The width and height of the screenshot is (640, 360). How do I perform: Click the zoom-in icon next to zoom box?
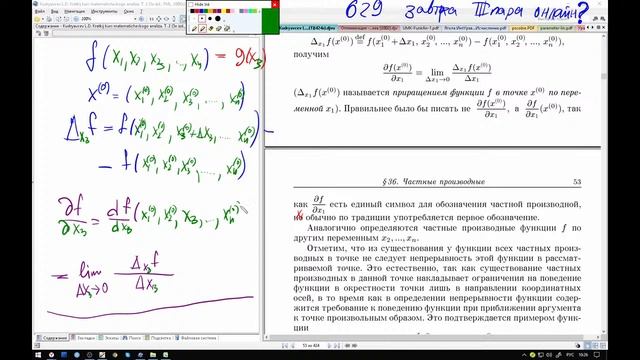(x=142, y=19)
